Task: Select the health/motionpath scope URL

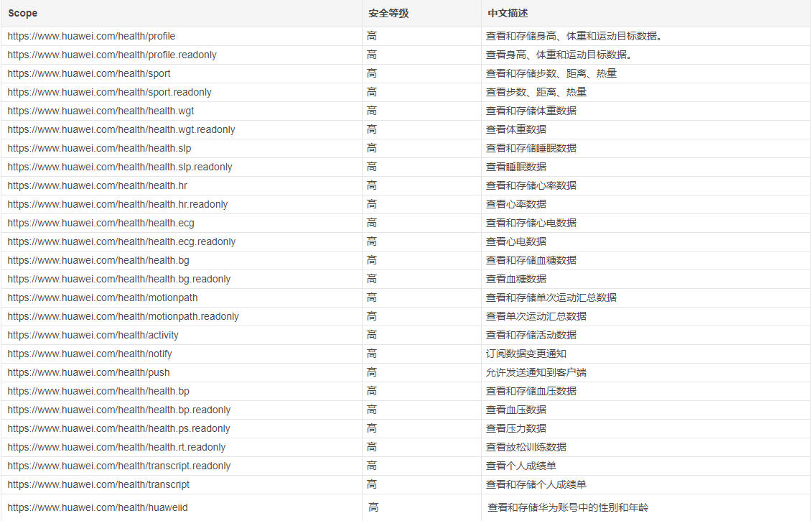Action: pos(103,298)
